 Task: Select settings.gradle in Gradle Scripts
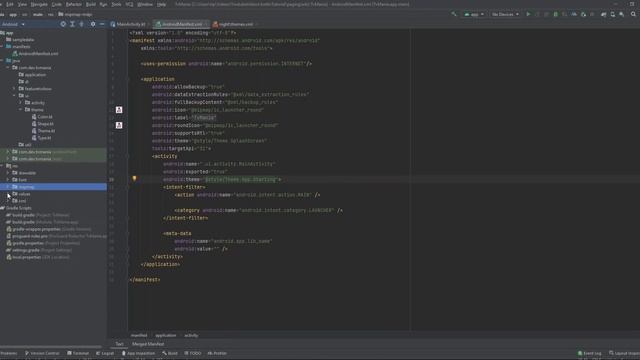tap(39, 250)
